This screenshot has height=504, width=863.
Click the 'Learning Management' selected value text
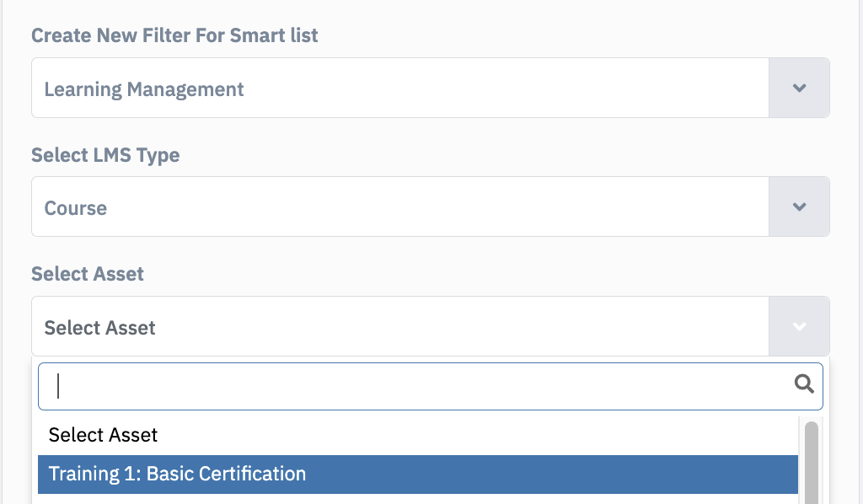(143, 89)
